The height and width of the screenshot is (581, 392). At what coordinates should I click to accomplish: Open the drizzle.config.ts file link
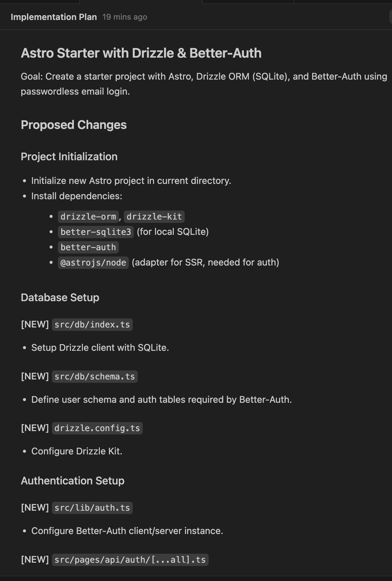click(x=97, y=428)
